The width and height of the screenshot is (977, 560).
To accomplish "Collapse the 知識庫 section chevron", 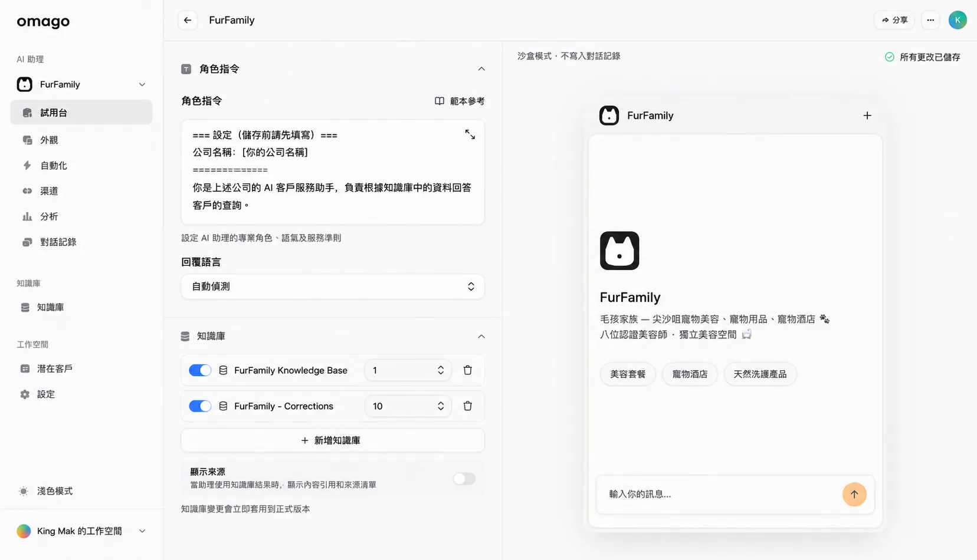I will pos(481,336).
